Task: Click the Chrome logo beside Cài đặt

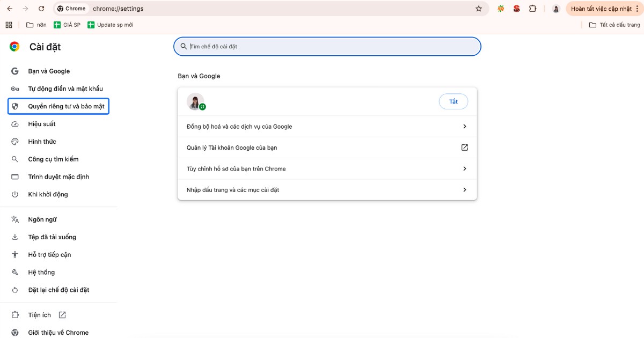Action: (13, 47)
